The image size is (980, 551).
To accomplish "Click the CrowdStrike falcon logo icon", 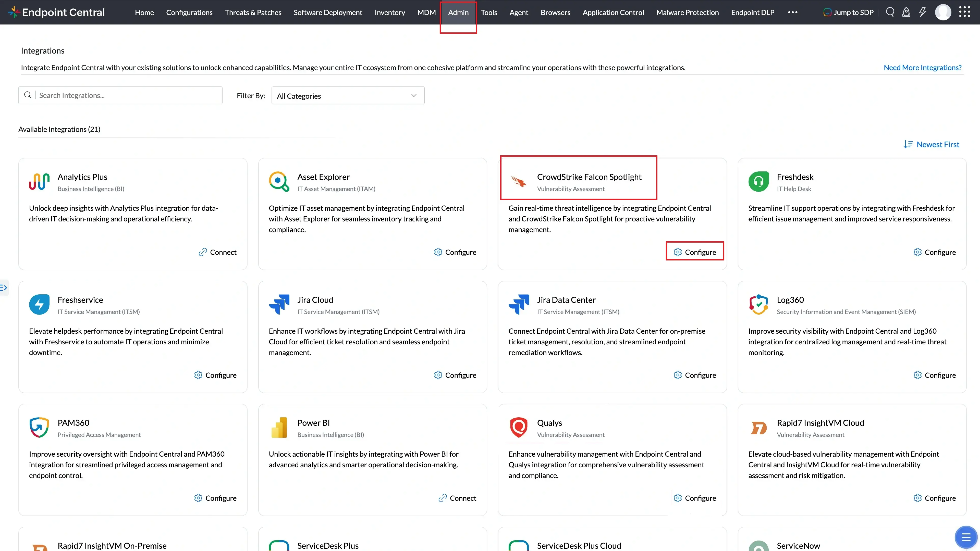I will 519,181.
